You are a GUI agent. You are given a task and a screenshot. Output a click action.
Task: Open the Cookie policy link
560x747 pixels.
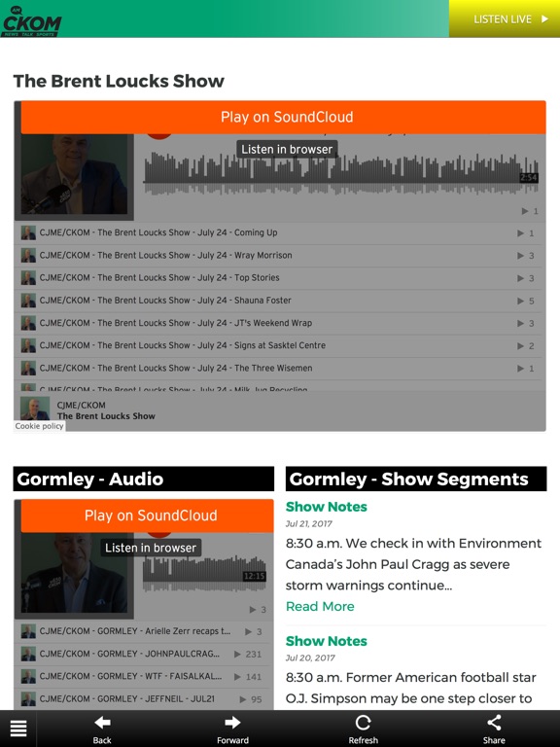point(39,426)
